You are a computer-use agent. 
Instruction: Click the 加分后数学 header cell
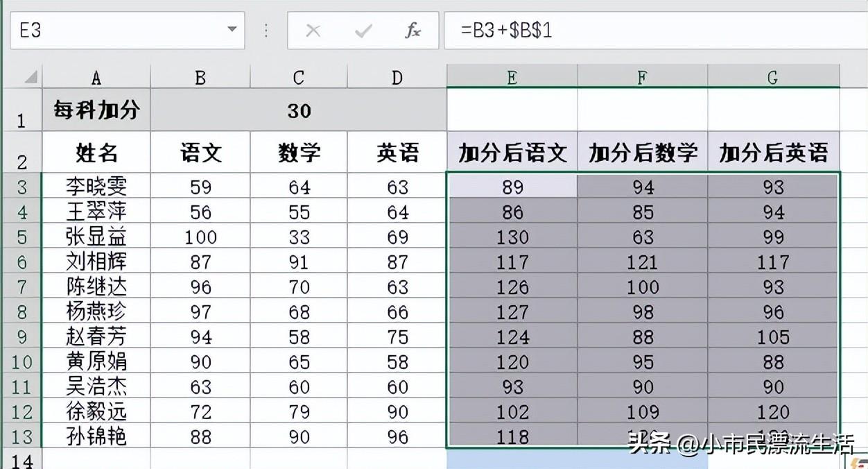click(643, 152)
